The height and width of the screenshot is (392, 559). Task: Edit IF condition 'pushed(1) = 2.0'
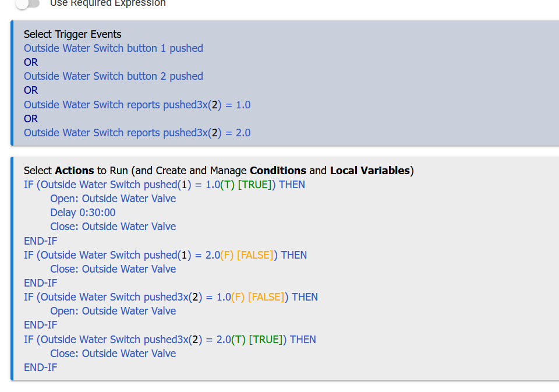point(165,255)
